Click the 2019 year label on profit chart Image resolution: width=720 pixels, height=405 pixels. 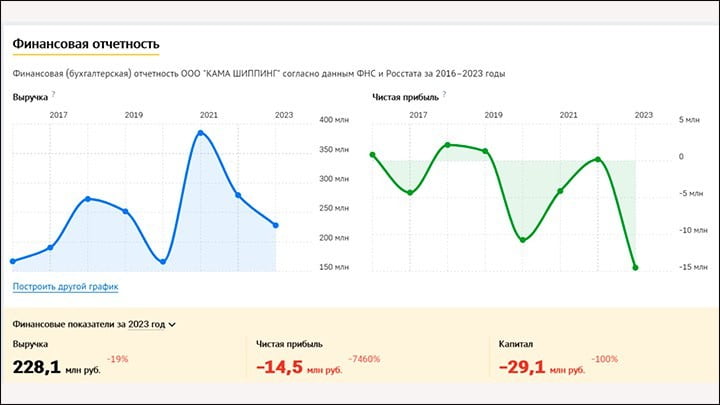point(493,115)
